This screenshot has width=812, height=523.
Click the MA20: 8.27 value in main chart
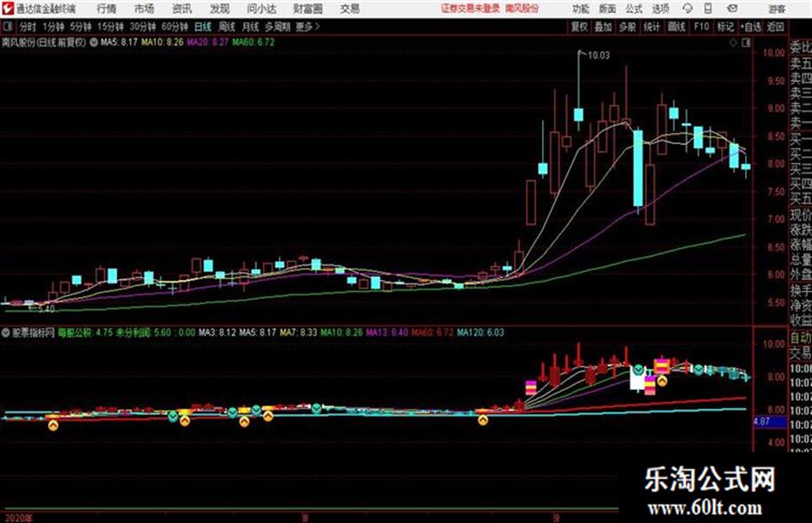pos(207,42)
